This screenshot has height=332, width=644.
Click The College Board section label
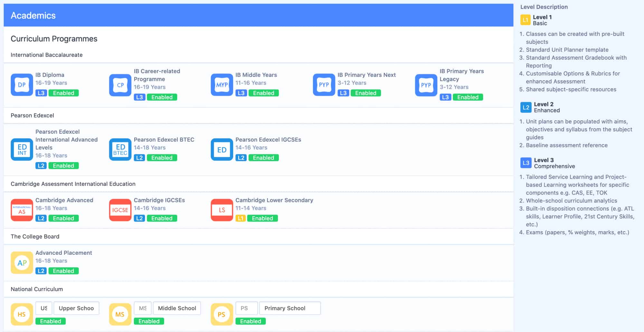point(35,237)
